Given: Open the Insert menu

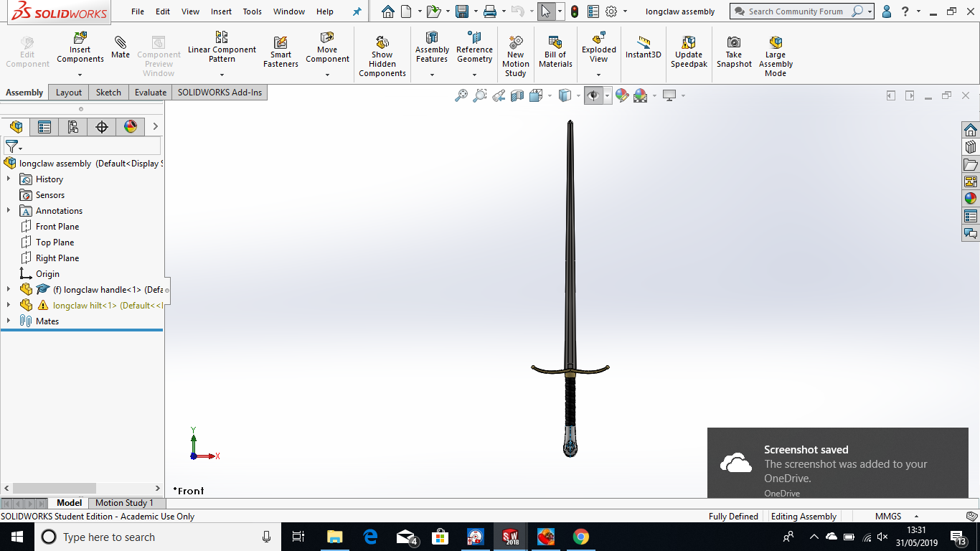Looking at the screenshot, I should pos(221,11).
